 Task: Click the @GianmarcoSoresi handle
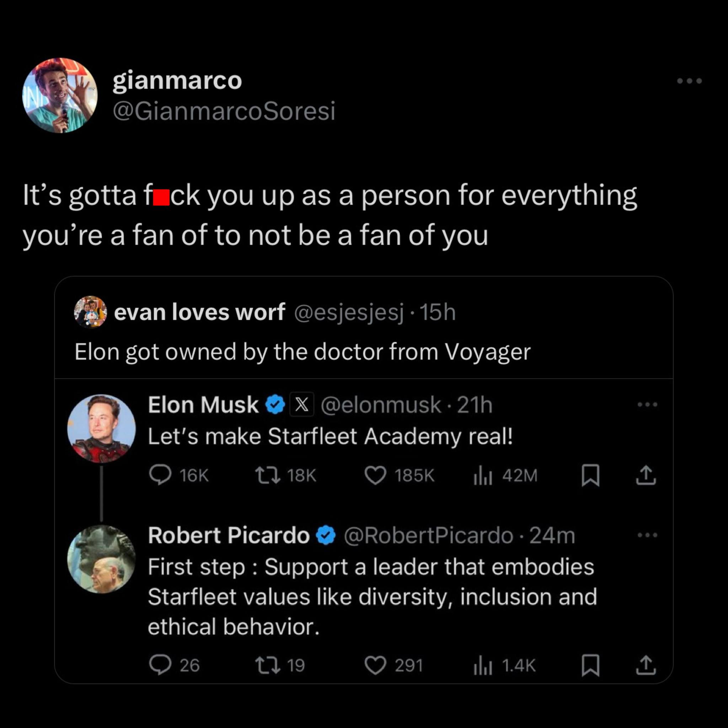coord(225,111)
